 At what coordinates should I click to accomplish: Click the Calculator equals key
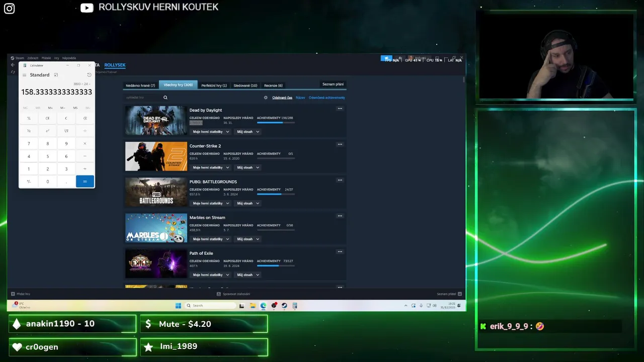tap(85, 181)
